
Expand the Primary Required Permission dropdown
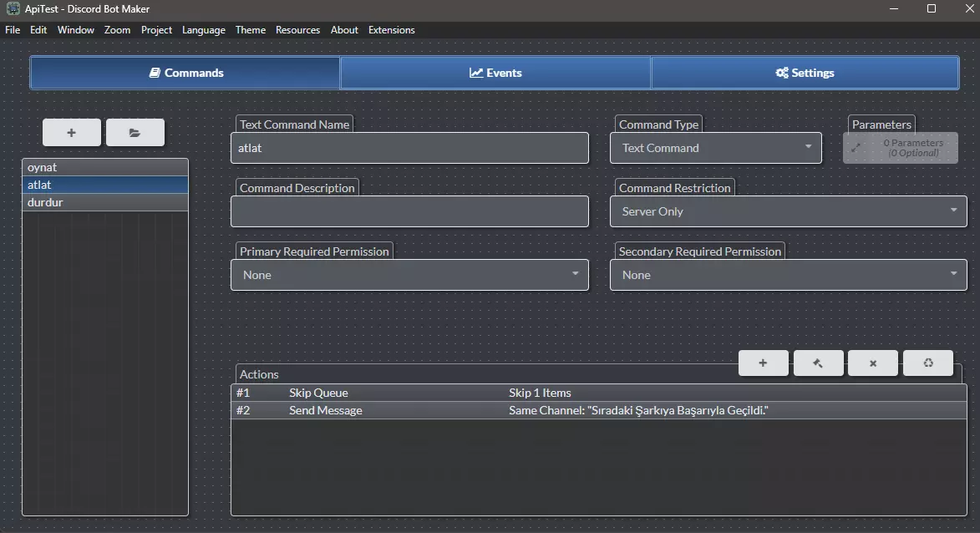[409, 275]
